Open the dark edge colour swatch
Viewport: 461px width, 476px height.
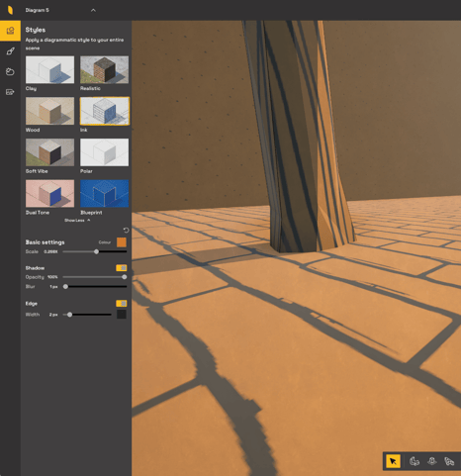coord(122,315)
